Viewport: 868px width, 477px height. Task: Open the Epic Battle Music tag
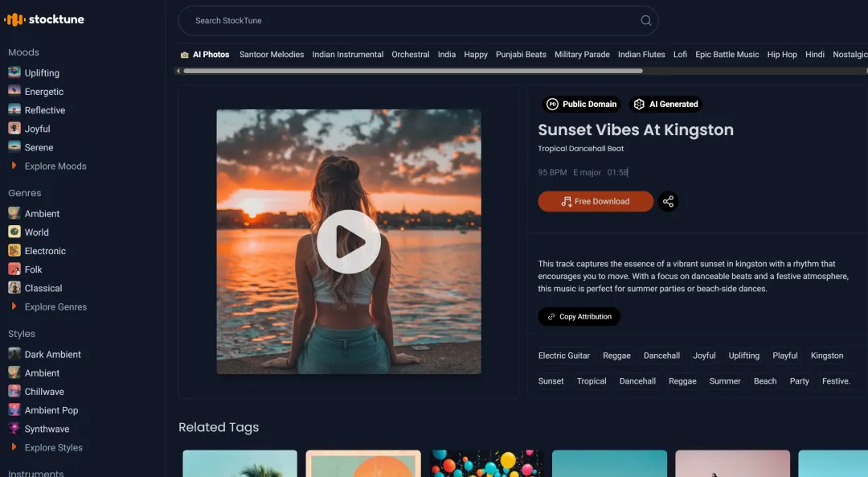pos(727,54)
